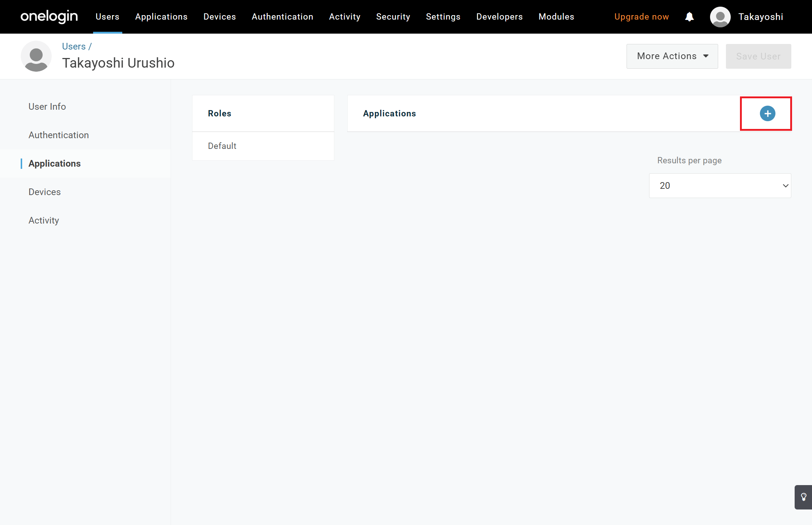Go to the sidebar Activity tab
Screen dimensions: 812x525
pos(44,220)
